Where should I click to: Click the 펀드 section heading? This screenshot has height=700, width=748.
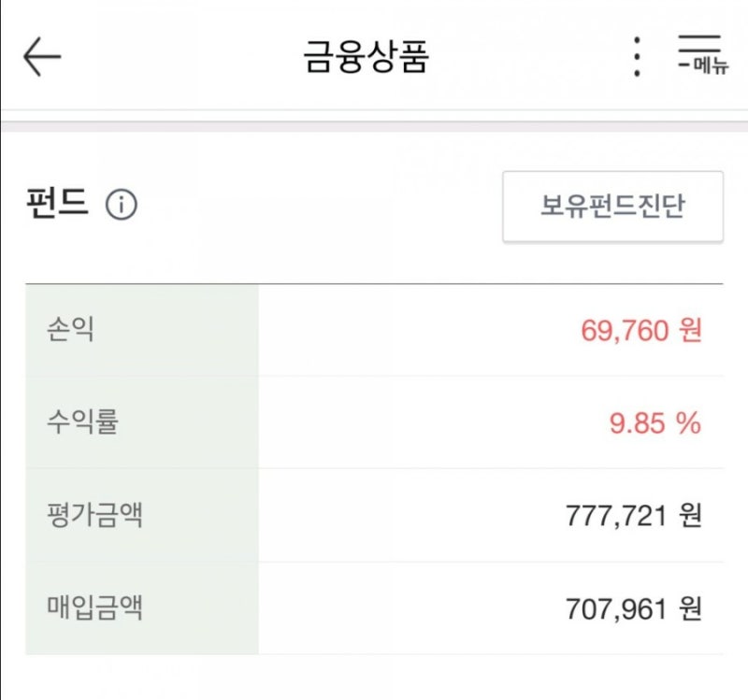[x=57, y=203]
